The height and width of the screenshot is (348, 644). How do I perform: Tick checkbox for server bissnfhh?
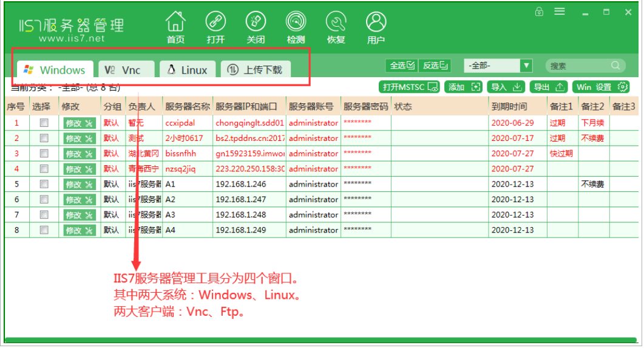pos(44,153)
